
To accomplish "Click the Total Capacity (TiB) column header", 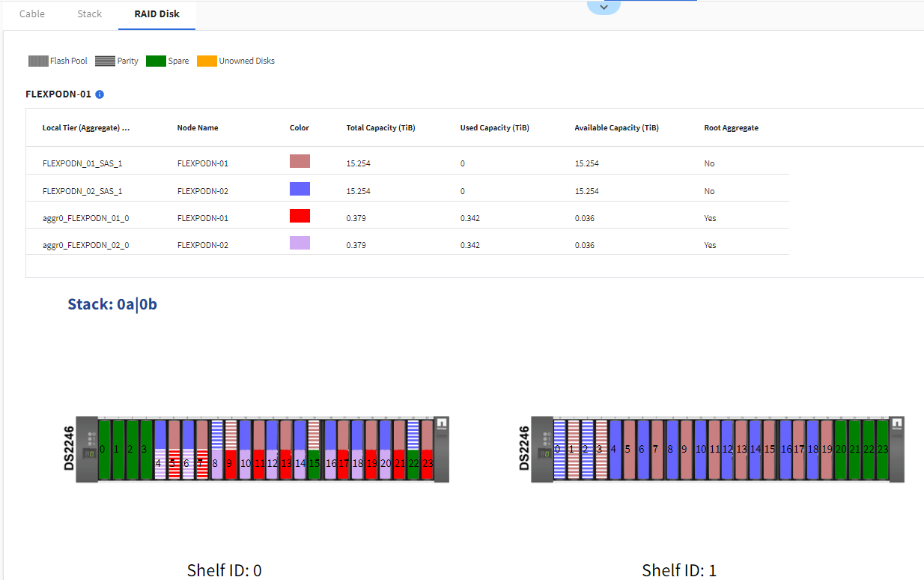I will tap(380, 128).
